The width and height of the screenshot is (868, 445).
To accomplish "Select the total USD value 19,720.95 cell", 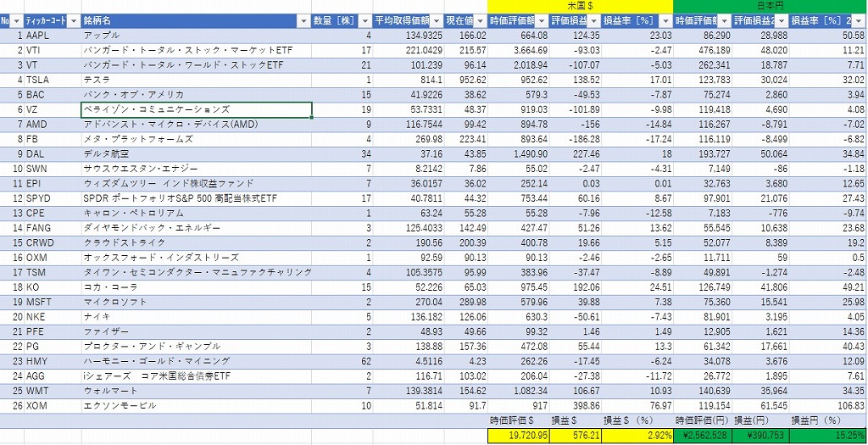I will click(518, 436).
